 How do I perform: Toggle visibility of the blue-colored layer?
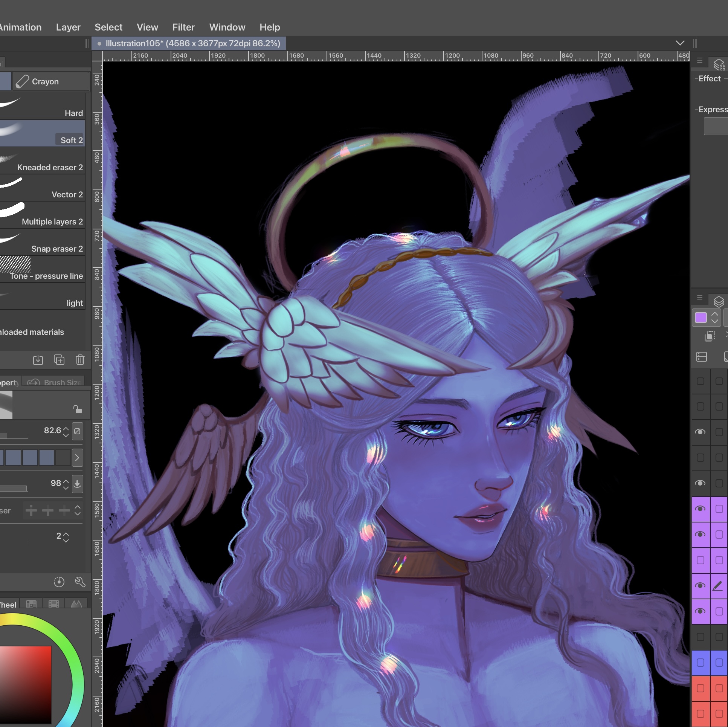click(x=700, y=663)
